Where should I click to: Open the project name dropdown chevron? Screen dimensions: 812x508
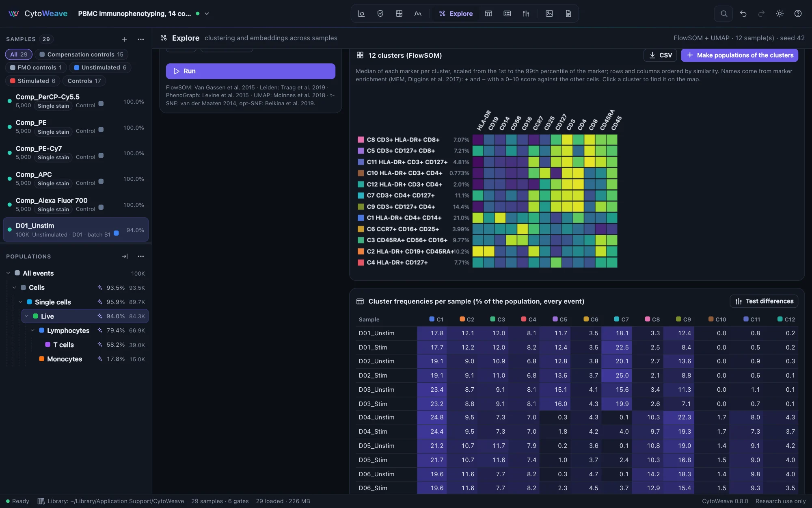pos(207,13)
